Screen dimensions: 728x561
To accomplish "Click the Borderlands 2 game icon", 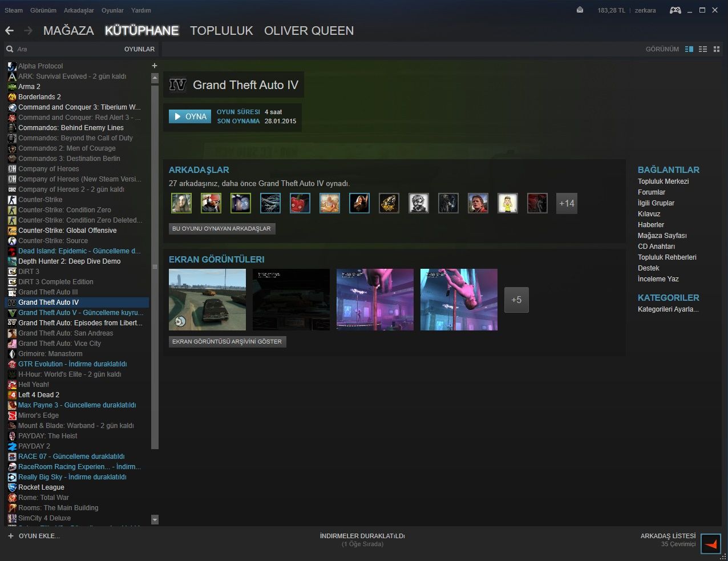I will 12,97.
